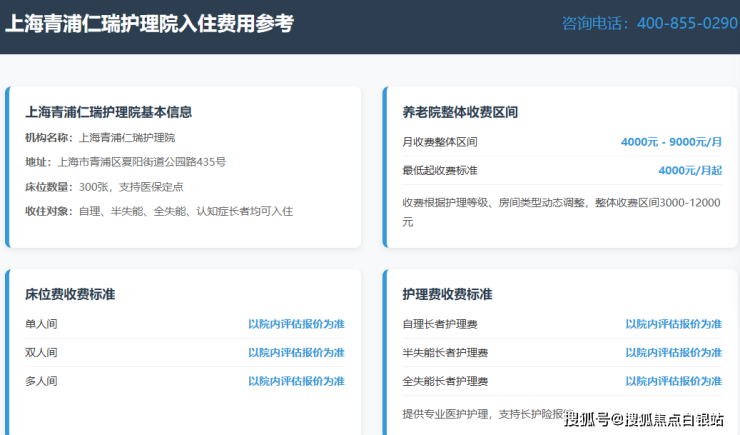
Task: Select the heading 上海青浦仁瑞护理院基本信息
Action: (109, 112)
